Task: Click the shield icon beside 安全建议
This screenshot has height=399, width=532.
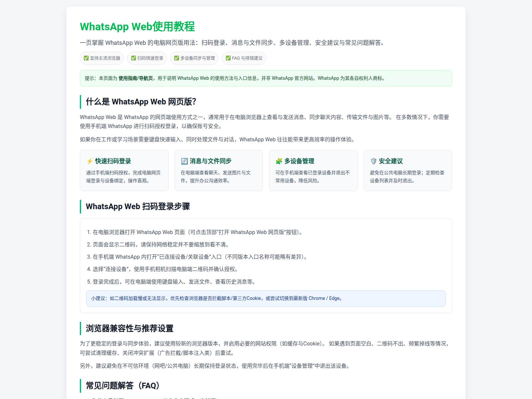Action: coord(373,161)
